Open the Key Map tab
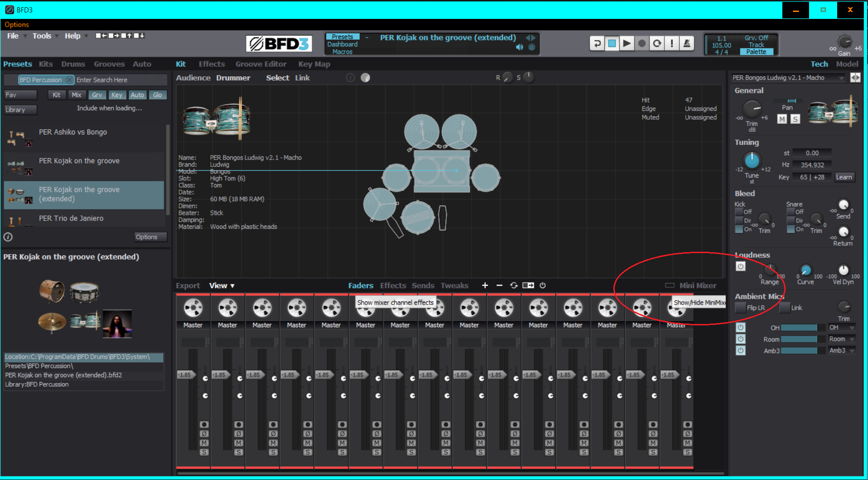The width and height of the screenshot is (868, 480). click(314, 64)
